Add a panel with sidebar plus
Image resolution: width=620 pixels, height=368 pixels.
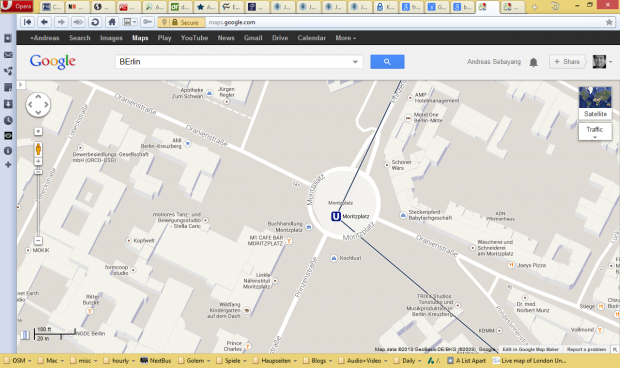point(8,164)
